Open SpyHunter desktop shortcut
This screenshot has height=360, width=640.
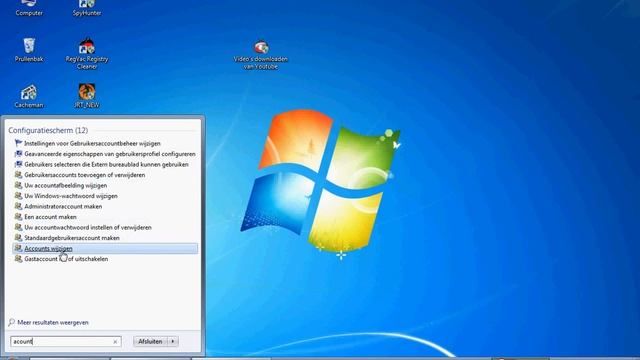pos(87,8)
